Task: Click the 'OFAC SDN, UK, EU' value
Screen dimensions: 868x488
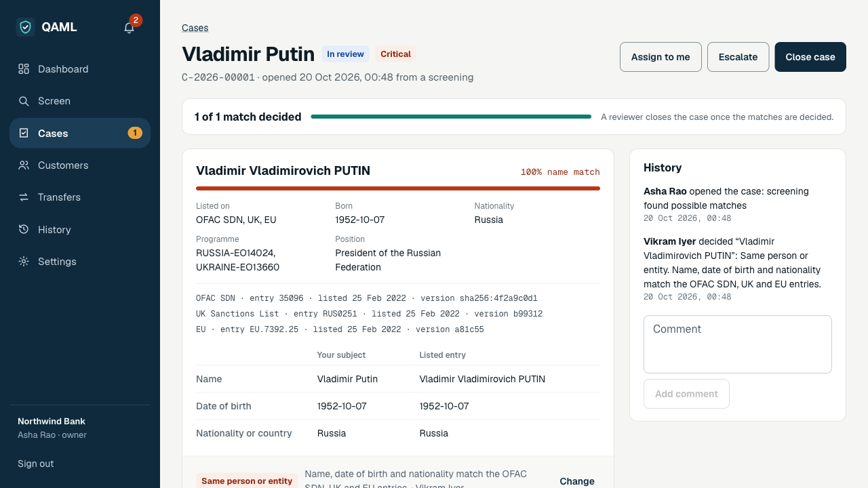Action: point(236,220)
